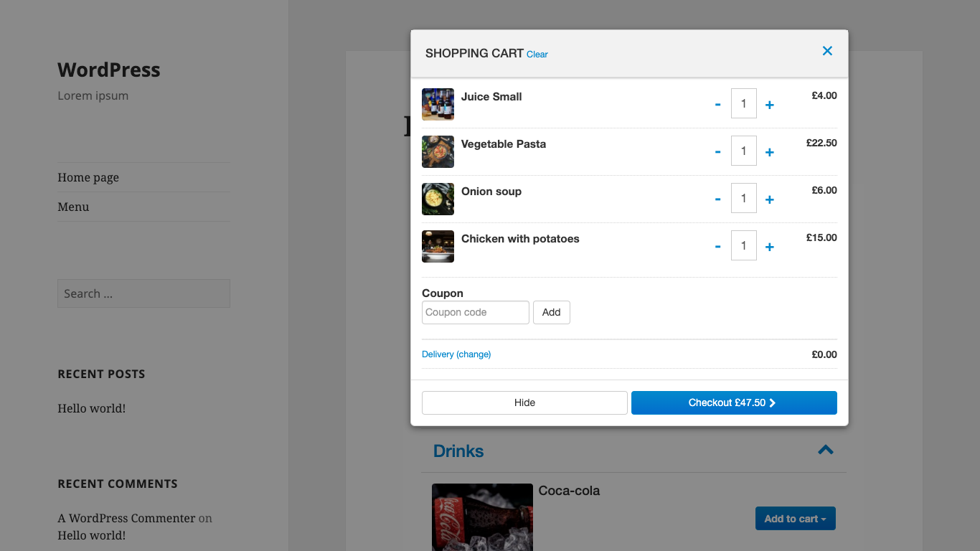Open the Coca-cola Add to cart dropdown
This screenshot has height=551, width=980.
[x=795, y=519]
